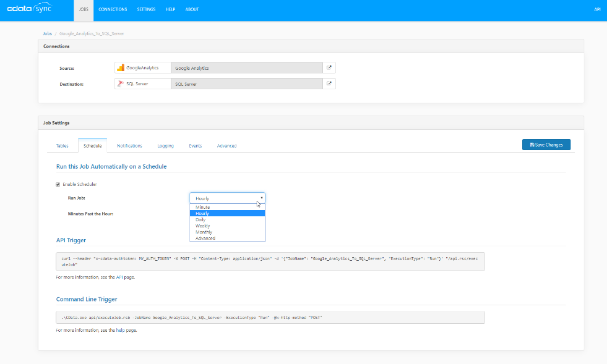This screenshot has height=364, width=607.
Task: Open the Logging tab
Action: pos(165,146)
